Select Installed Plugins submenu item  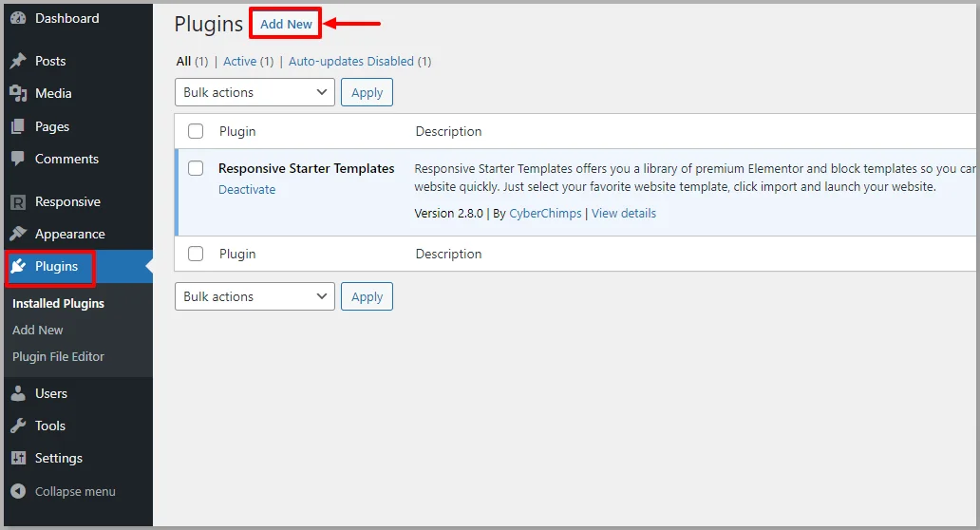pos(58,303)
